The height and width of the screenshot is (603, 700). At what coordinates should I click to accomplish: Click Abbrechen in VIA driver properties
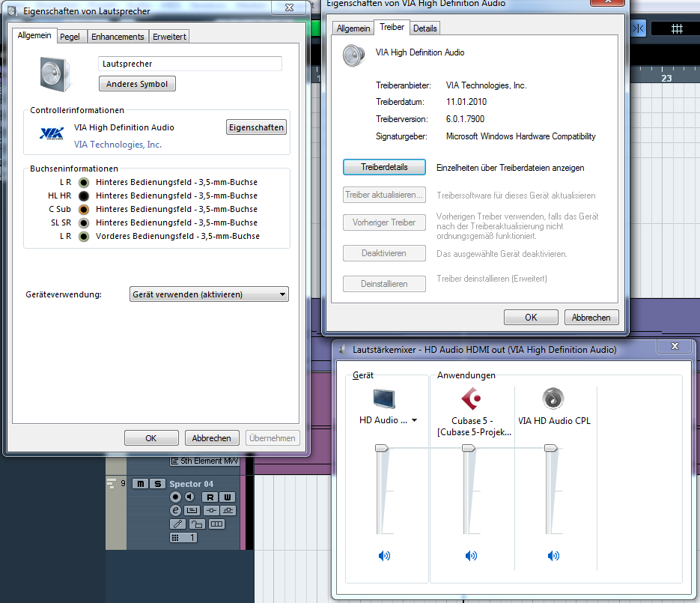pyautogui.click(x=591, y=318)
